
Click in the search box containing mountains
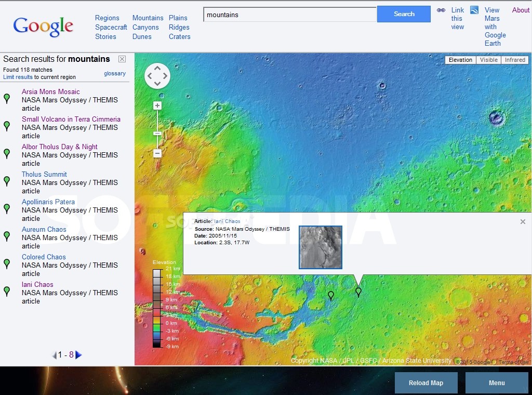tap(290, 15)
